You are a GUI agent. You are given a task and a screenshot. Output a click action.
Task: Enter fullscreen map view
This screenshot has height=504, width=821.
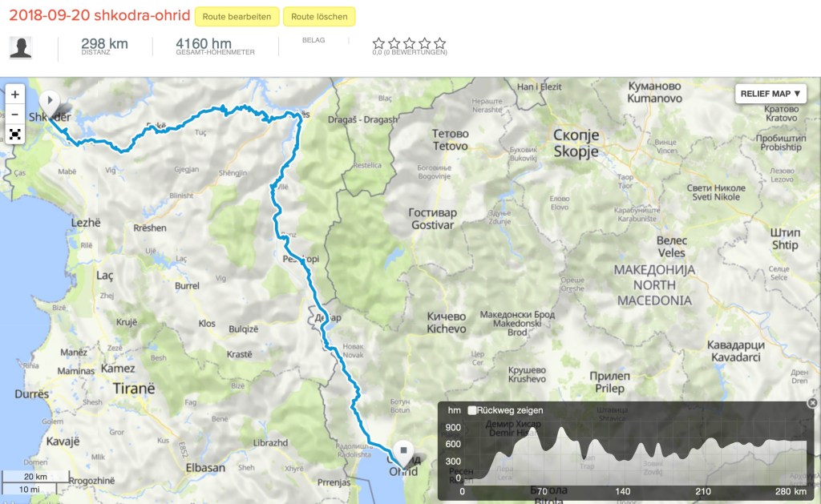point(14,134)
